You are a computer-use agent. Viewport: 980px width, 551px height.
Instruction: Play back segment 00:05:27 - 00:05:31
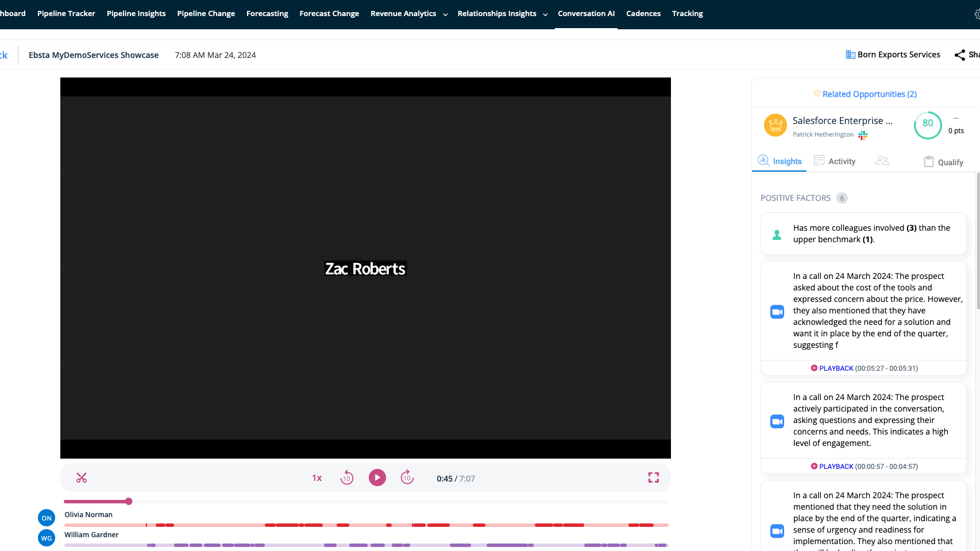[x=836, y=368]
